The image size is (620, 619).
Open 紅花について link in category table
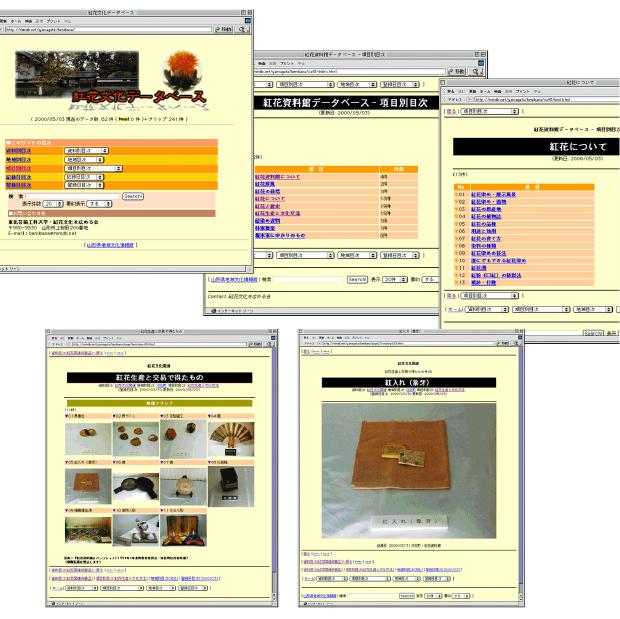pyautogui.click(x=270, y=199)
